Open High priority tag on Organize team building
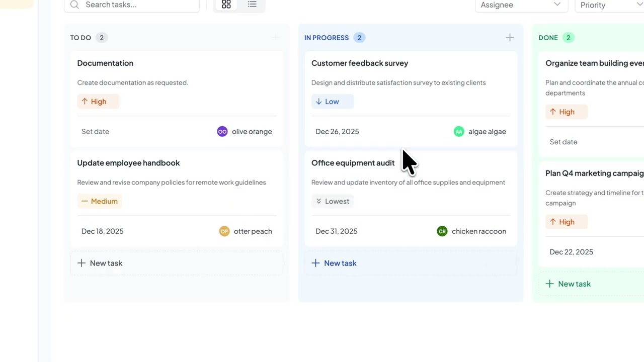The height and width of the screenshot is (362, 644). [567, 112]
